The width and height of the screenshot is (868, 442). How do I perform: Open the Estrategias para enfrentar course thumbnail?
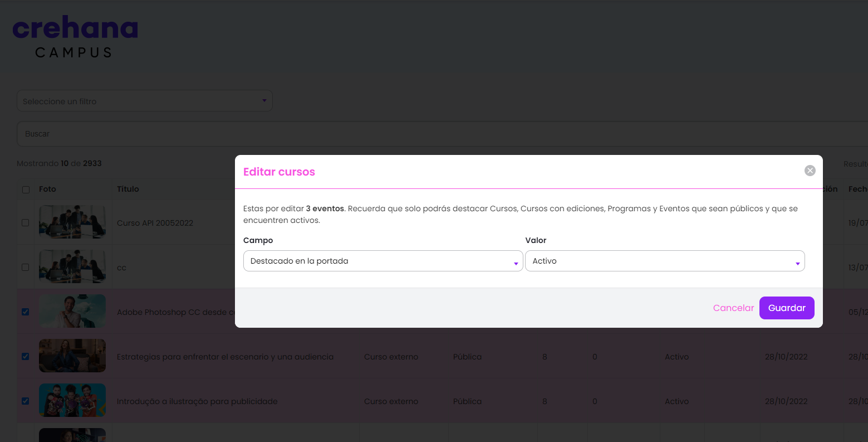tap(72, 356)
